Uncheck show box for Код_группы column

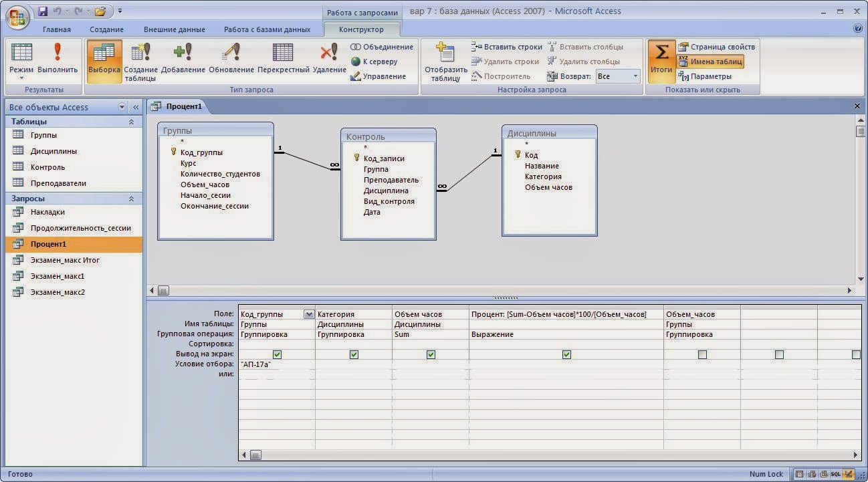pos(278,354)
